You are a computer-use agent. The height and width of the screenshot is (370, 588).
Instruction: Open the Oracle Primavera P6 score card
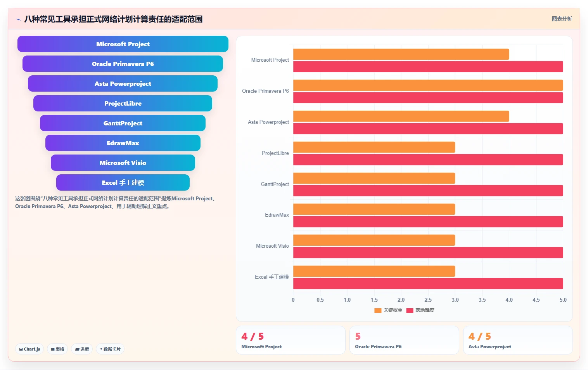[404, 340]
